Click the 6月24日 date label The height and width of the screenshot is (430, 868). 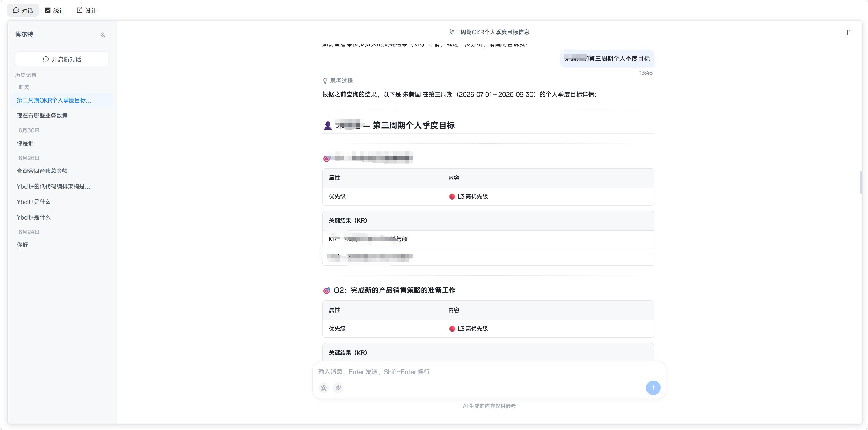click(x=29, y=232)
